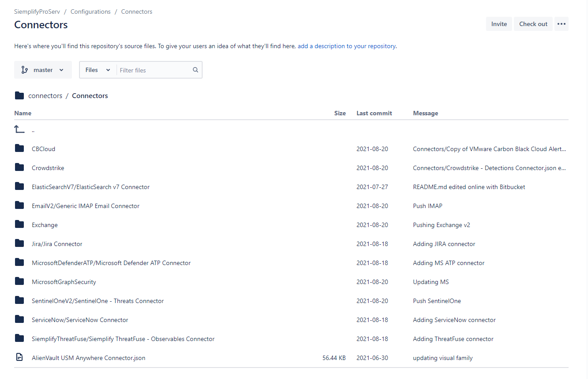Click the folder icon beside MicrosoftGraphSecurity
The image size is (588, 379).
click(19, 281)
